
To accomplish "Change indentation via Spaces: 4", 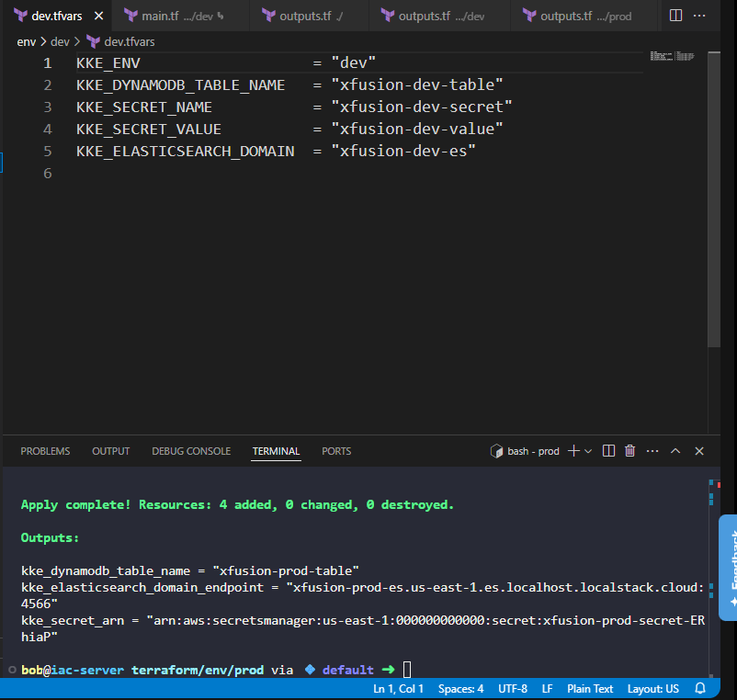I will coord(460,689).
